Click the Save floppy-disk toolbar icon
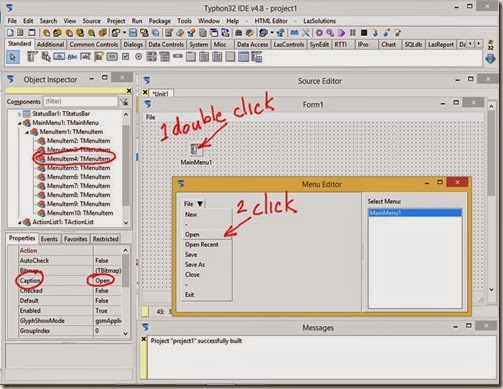This screenshot has width=503, height=389. (133, 33)
